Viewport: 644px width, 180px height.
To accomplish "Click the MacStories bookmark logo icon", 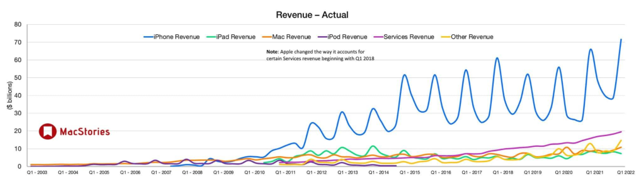I will pyautogui.click(x=48, y=131).
